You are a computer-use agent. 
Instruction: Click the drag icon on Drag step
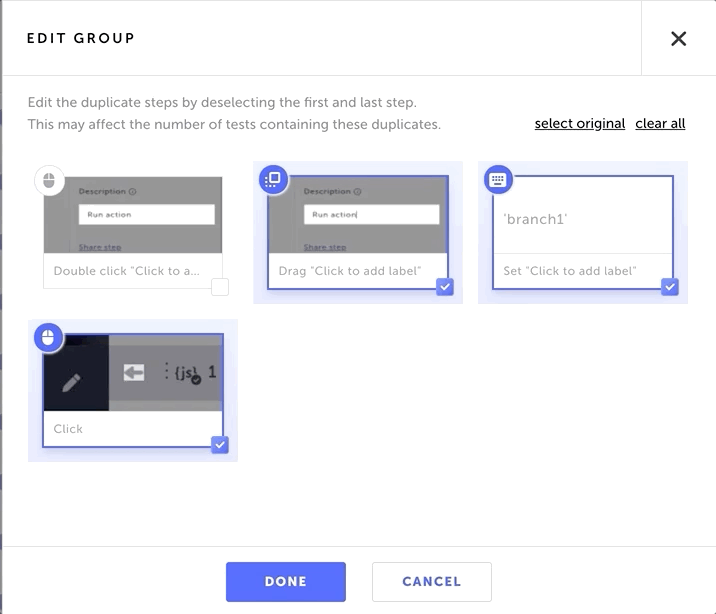[274, 179]
